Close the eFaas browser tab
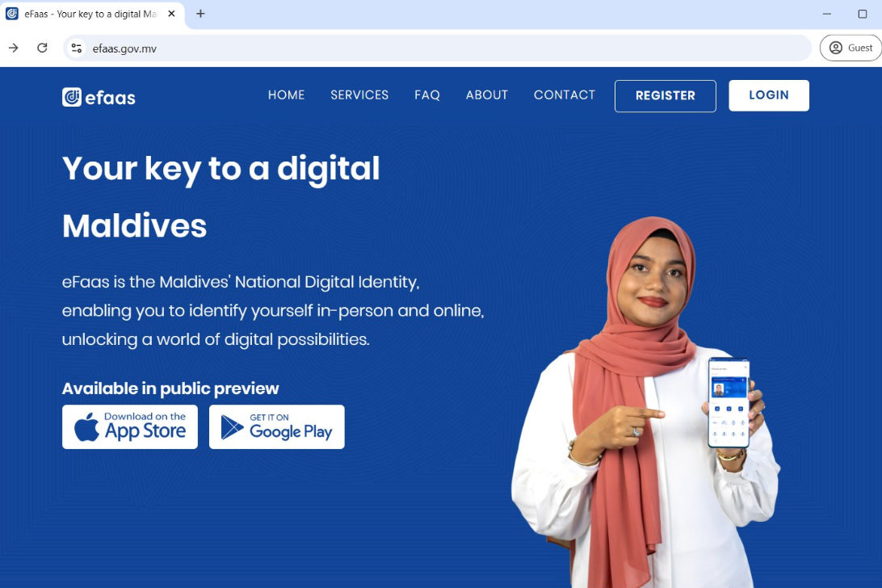882x588 pixels. pyautogui.click(x=171, y=14)
